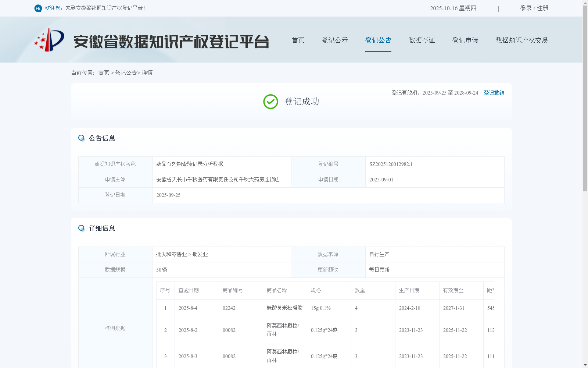Image resolution: width=588 pixels, height=368 pixels.
Task: Go to the 数据存证 tab
Action: point(422,40)
